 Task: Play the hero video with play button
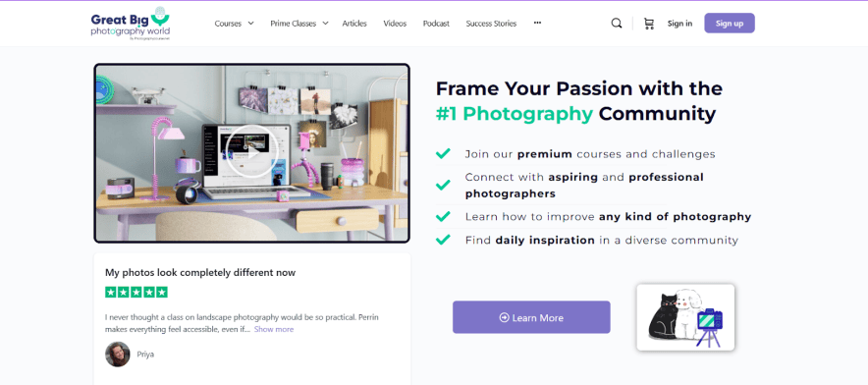[252, 150]
